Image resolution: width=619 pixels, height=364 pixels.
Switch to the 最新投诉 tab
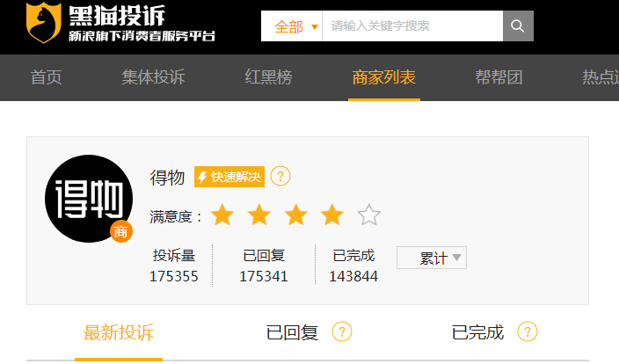click(x=119, y=332)
